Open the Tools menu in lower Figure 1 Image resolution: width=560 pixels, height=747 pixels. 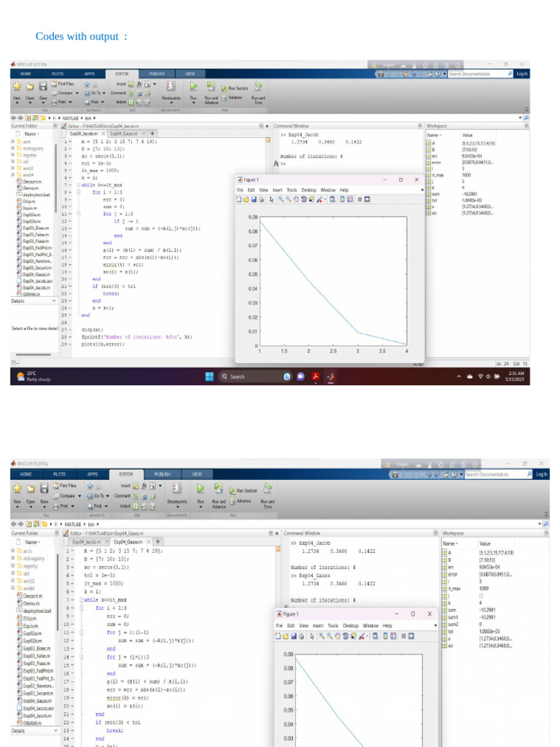pos(332,625)
